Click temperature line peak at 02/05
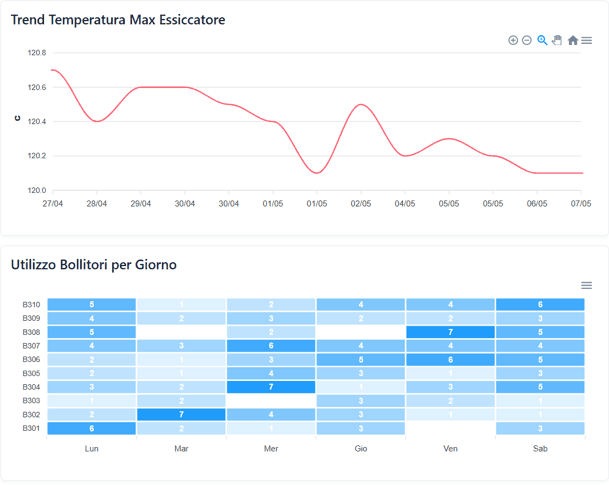Image resolution: width=609 pixels, height=485 pixels. tap(361, 104)
